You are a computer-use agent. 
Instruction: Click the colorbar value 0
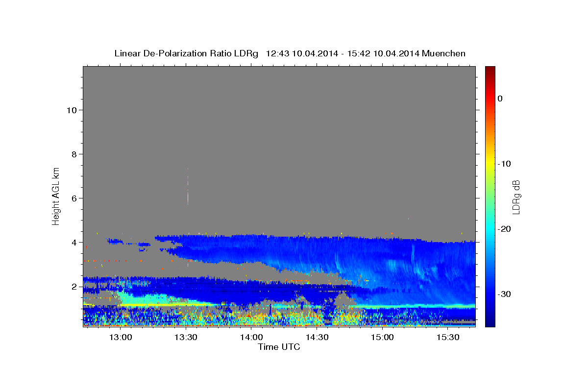click(500, 98)
